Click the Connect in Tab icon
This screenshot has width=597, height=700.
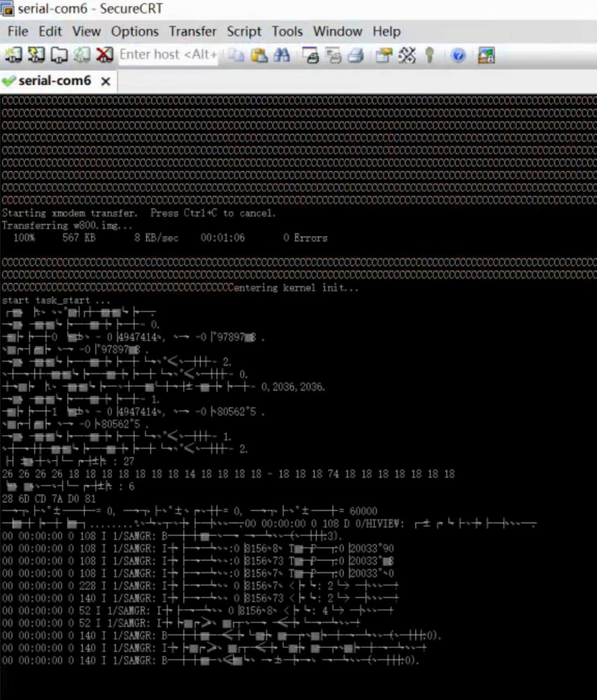click(x=59, y=55)
